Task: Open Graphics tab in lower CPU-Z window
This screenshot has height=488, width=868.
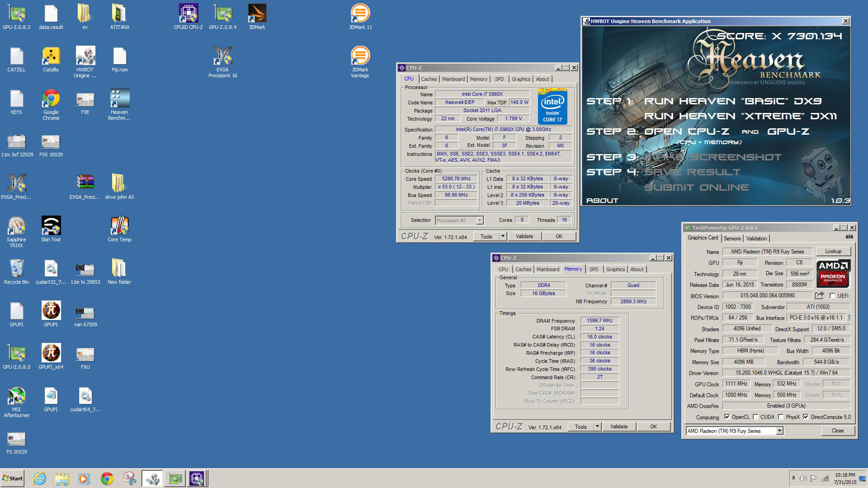Action: pyautogui.click(x=615, y=269)
